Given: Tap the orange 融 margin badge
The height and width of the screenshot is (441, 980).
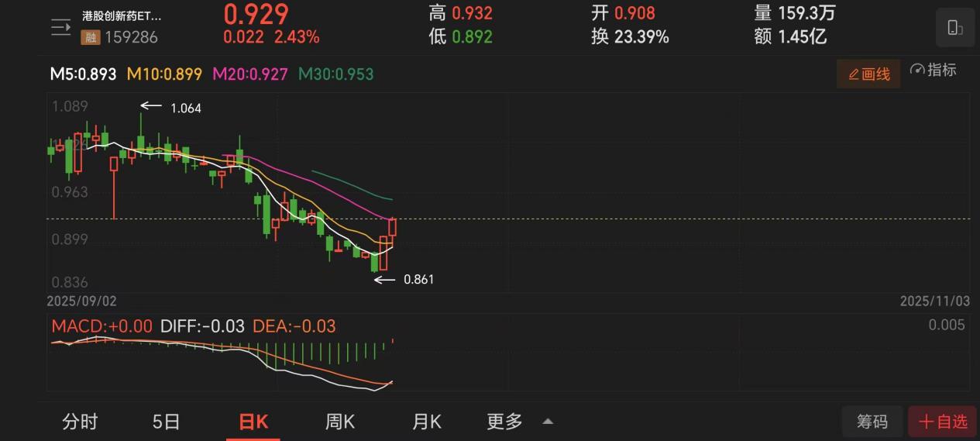Looking at the screenshot, I should point(90,36).
